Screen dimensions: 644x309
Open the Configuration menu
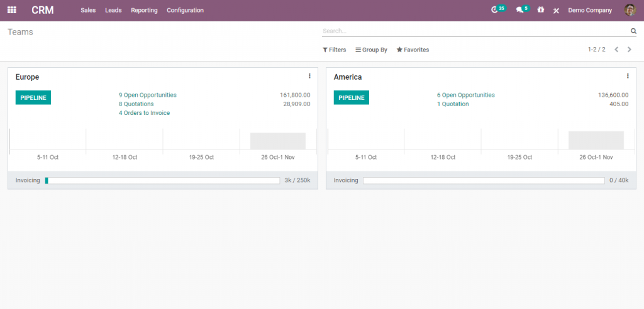click(x=186, y=10)
